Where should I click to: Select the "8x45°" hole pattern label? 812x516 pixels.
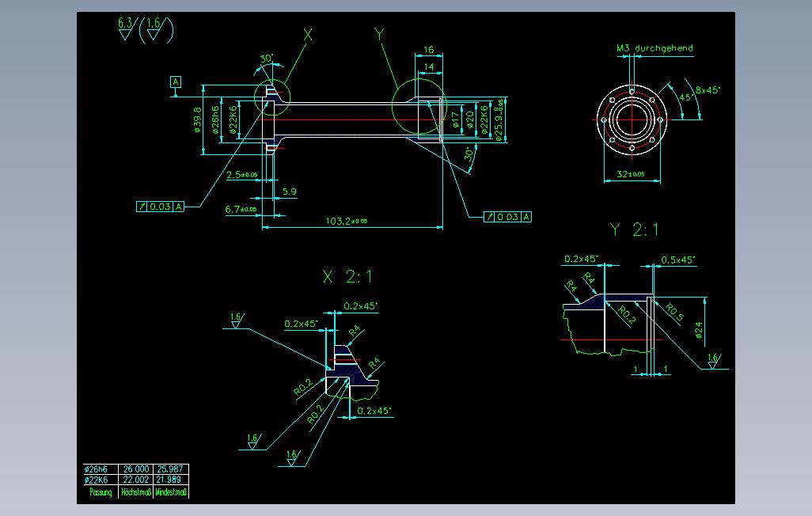tap(708, 89)
